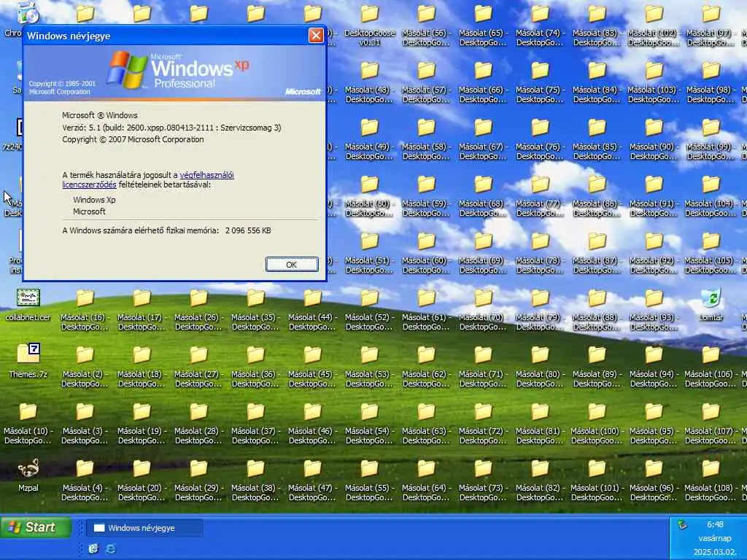Select the Másolat (105) folder icon
This screenshot has height=560, width=747.
click(x=711, y=241)
